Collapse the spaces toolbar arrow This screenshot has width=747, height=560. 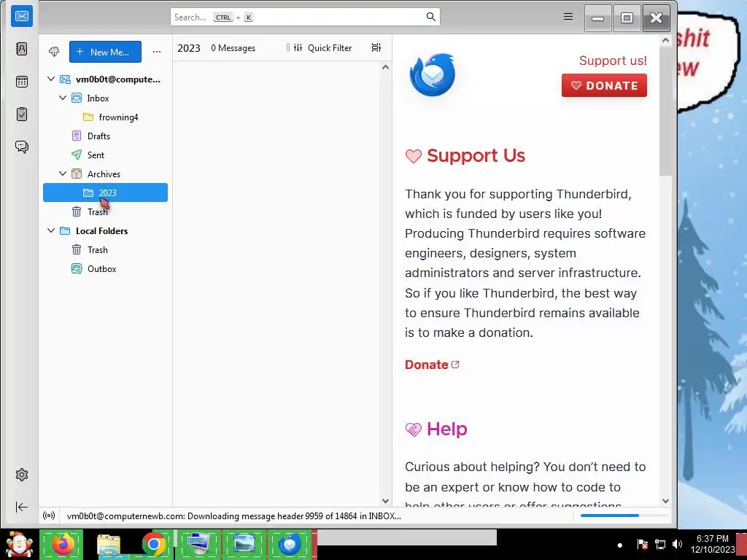click(22, 507)
